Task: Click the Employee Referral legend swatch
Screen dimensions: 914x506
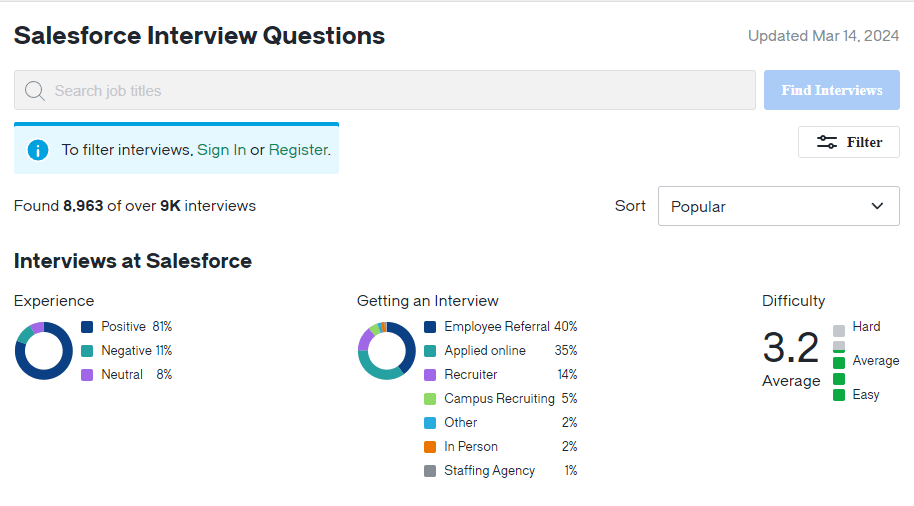Action: click(x=430, y=327)
